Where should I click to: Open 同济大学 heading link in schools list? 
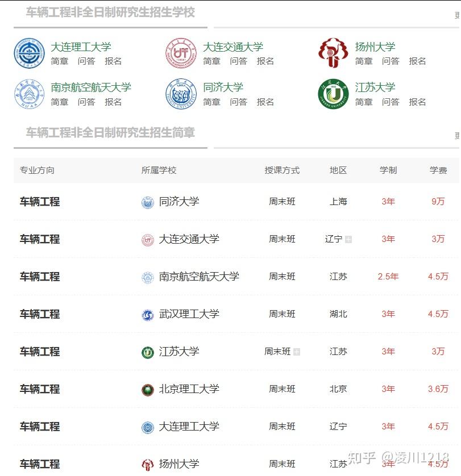click(223, 87)
